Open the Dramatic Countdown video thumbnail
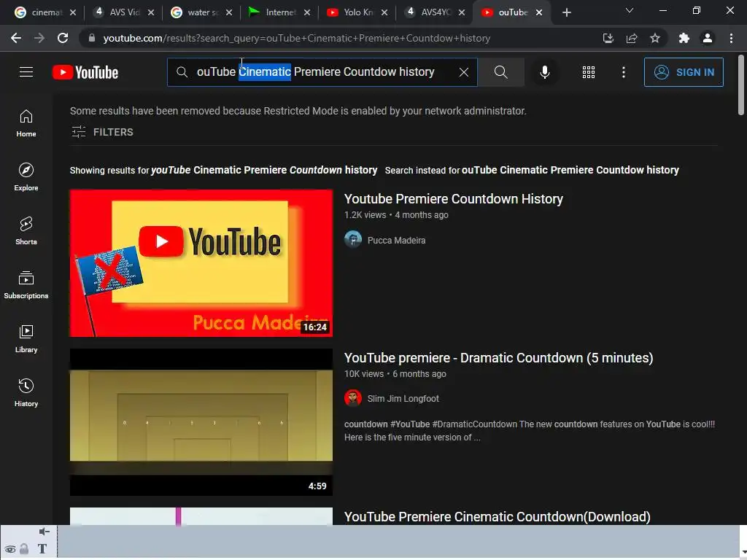747x560 pixels. point(201,422)
